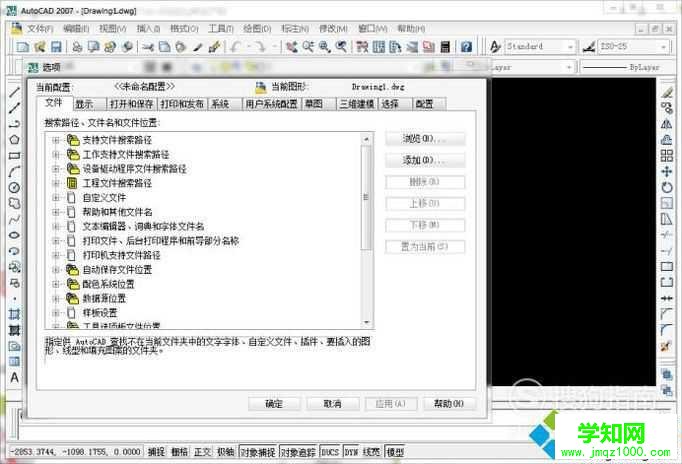Open the Help question mark icon
This screenshot has height=464, width=682.
coord(466,47)
